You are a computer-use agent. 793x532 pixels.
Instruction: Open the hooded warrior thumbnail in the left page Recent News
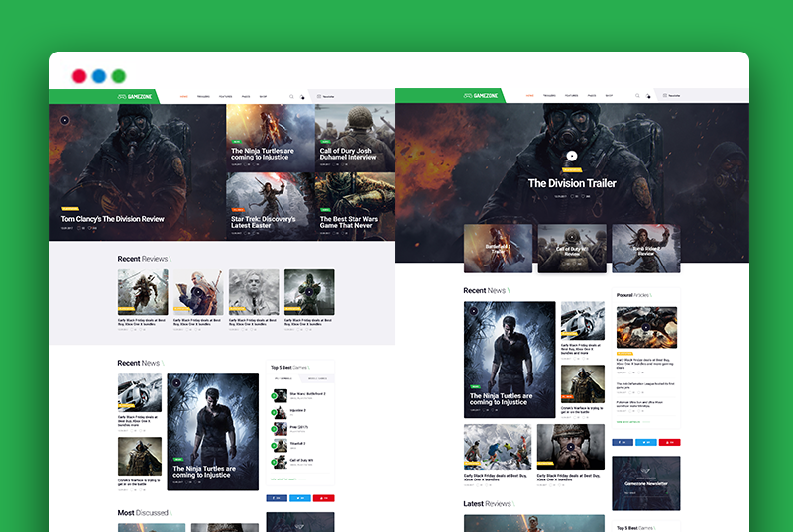[140, 457]
